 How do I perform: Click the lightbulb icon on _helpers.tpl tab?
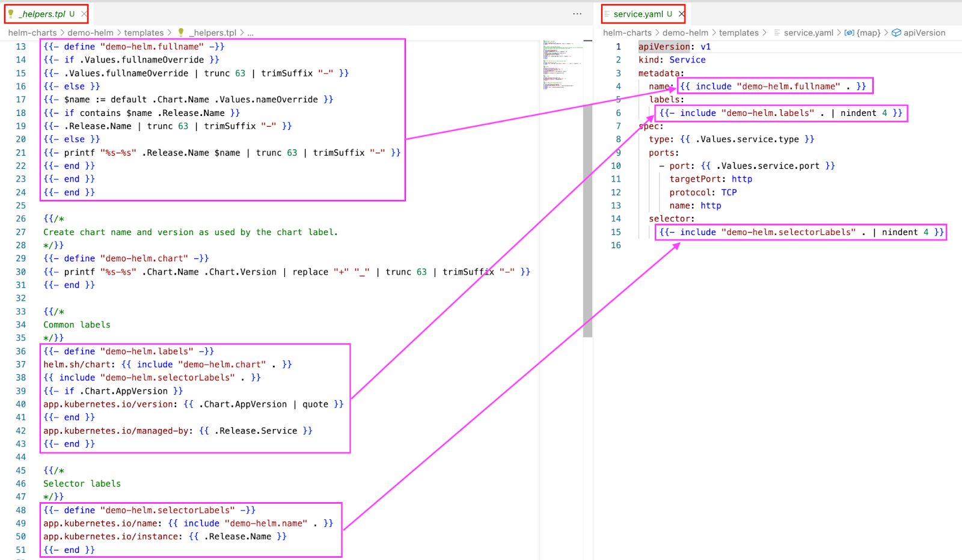(11, 14)
